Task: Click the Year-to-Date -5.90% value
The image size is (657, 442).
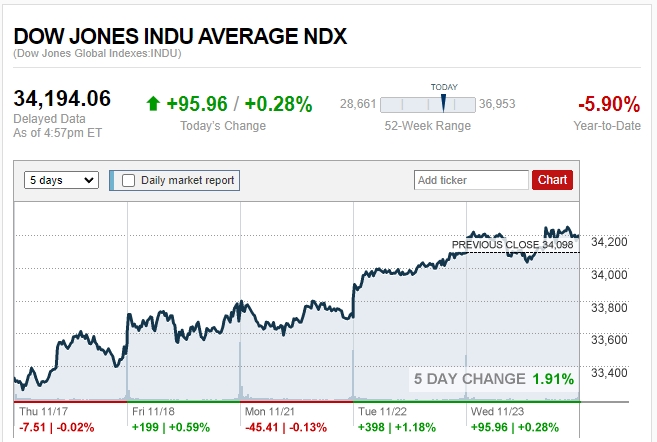Action: point(608,103)
